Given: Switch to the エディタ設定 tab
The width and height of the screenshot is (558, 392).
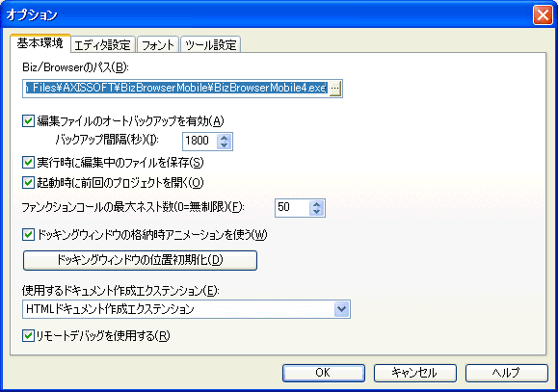Looking at the screenshot, I should (102, 45).
